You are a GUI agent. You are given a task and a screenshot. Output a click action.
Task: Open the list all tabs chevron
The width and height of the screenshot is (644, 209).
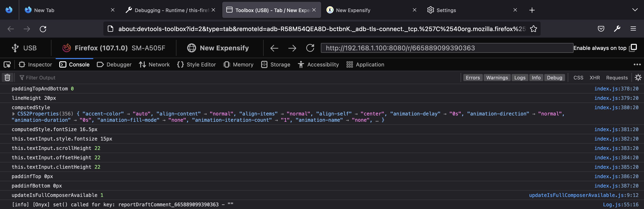tap(636, 10)
